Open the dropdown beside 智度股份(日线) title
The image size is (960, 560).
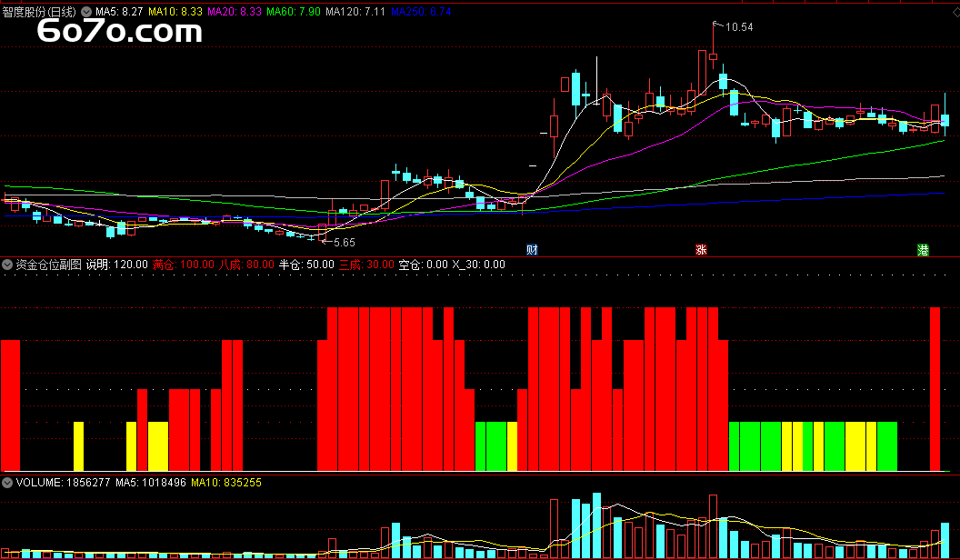(85, 12)
